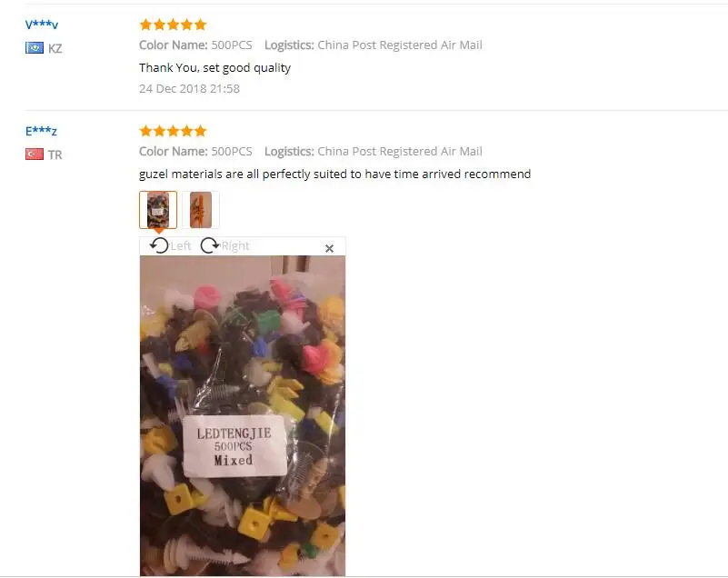Click the rotate Left icon

(159, 245)
